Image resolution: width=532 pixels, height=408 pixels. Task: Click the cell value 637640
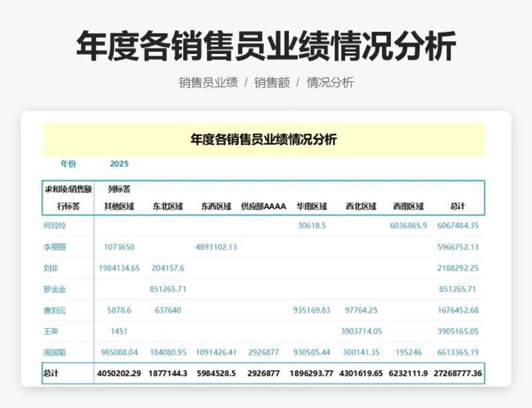coord(168,310)
